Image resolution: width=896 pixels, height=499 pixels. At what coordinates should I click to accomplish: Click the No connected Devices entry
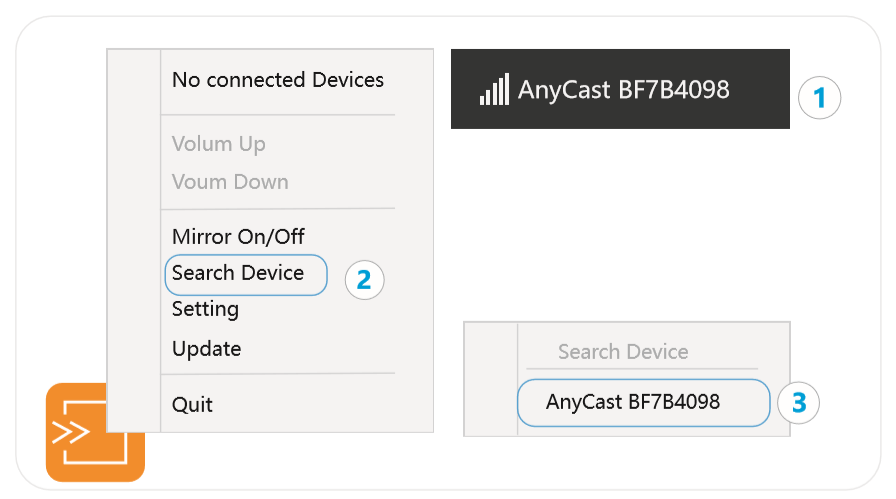point(277,80)
